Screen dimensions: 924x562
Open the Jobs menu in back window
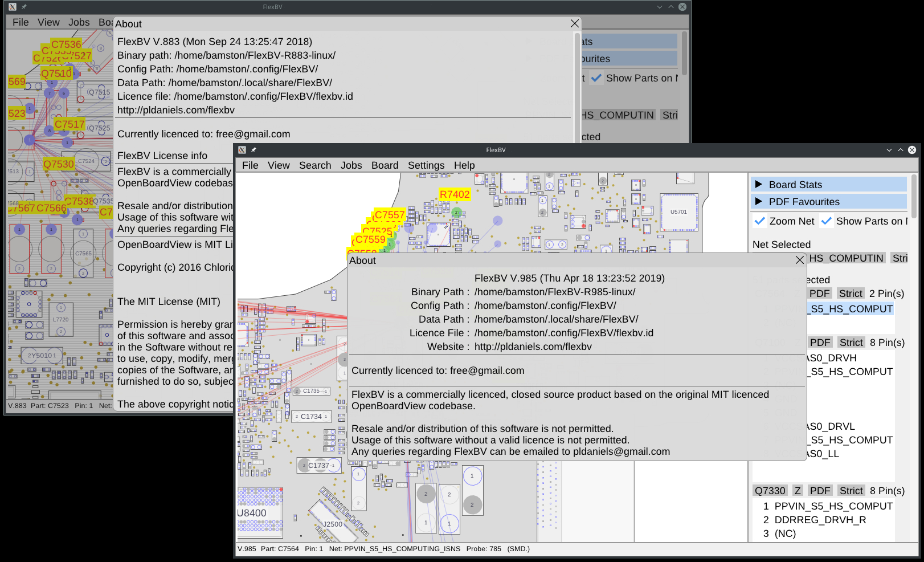79,22
